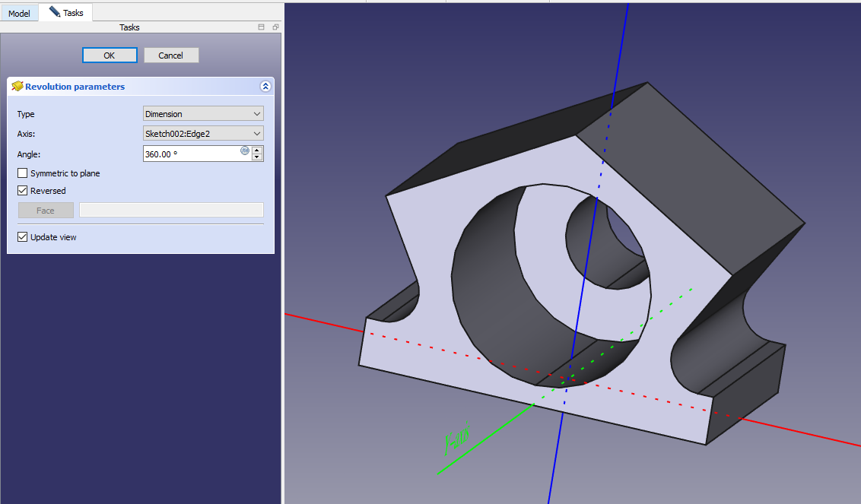The image size is (861, 504).
Task: Click the Revolution feature icon in panel header
Action: (17, 87)
